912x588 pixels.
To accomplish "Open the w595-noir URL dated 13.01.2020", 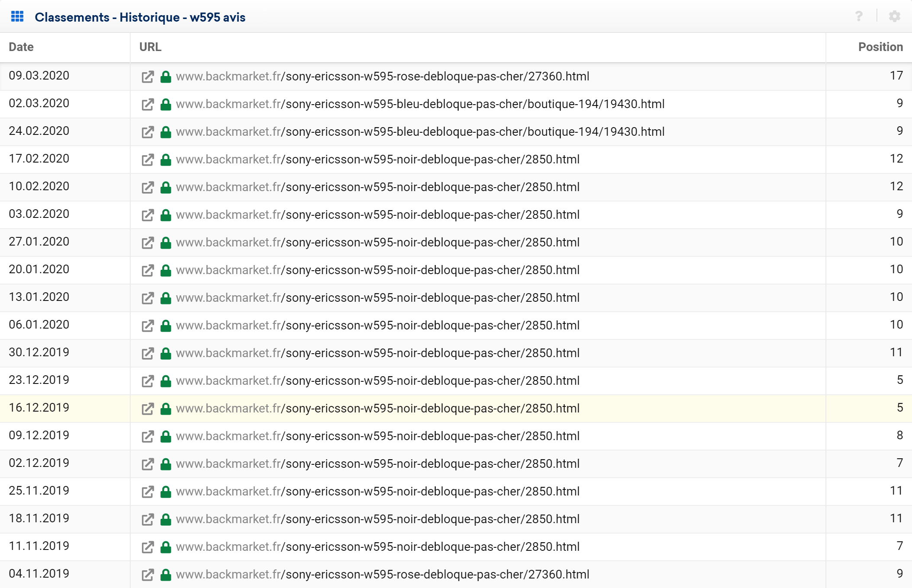I will 378,298.
